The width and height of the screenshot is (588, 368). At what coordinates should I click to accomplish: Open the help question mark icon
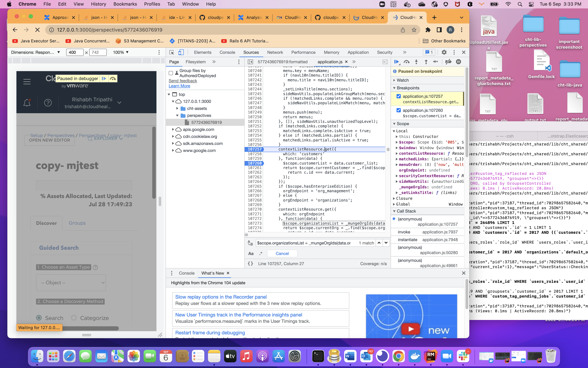click(48, 103)
